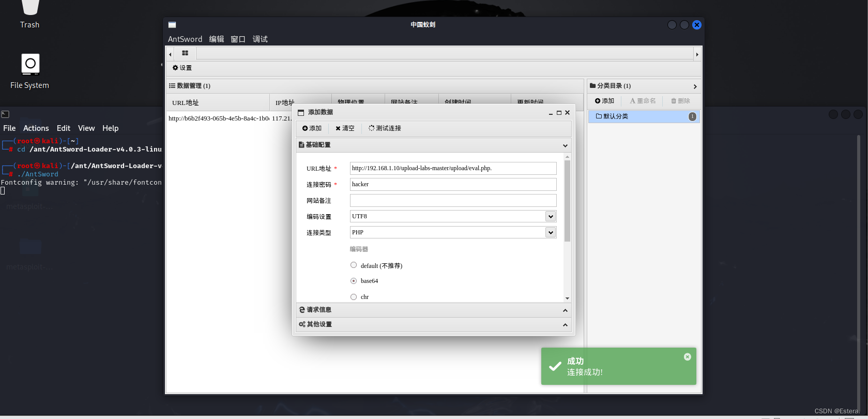Expand the 请求信息 section

click(x=434, y=310)
